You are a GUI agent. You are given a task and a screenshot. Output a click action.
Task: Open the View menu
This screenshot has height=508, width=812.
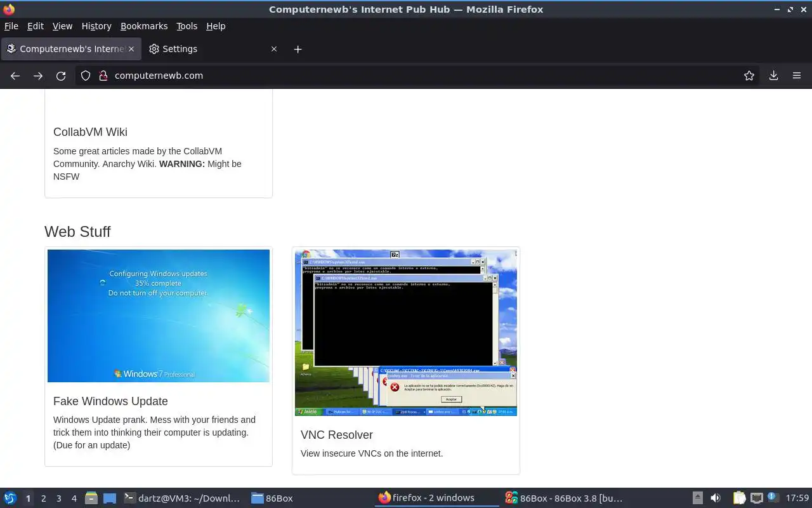pos(62,26)
